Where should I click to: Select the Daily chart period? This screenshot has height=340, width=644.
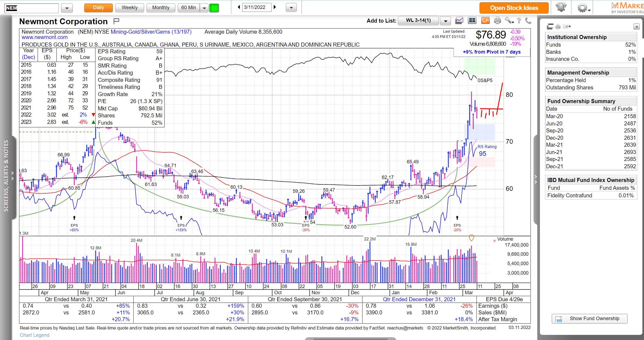click(98, 8)
